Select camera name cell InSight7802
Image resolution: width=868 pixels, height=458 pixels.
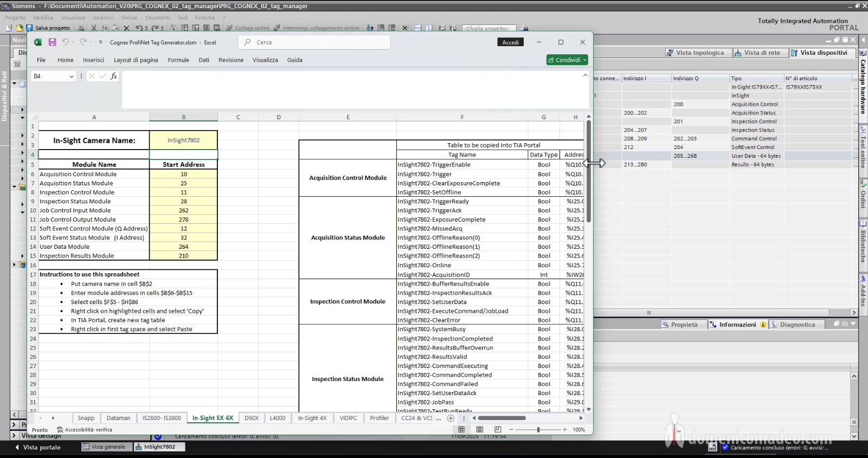pos(183,140)
